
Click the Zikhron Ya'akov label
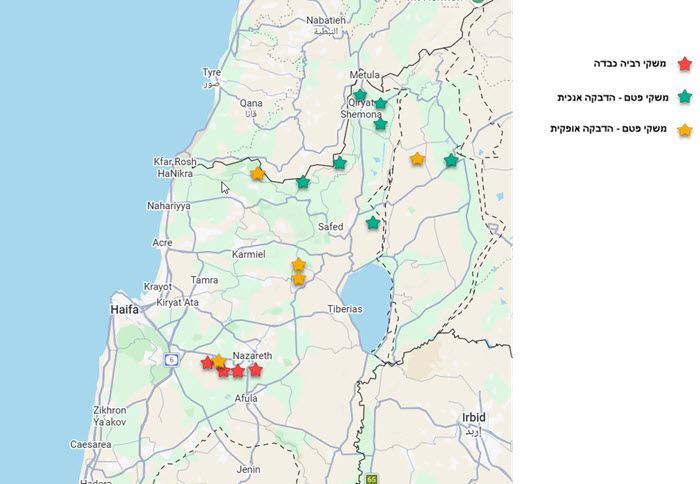[x=110, y=416]
